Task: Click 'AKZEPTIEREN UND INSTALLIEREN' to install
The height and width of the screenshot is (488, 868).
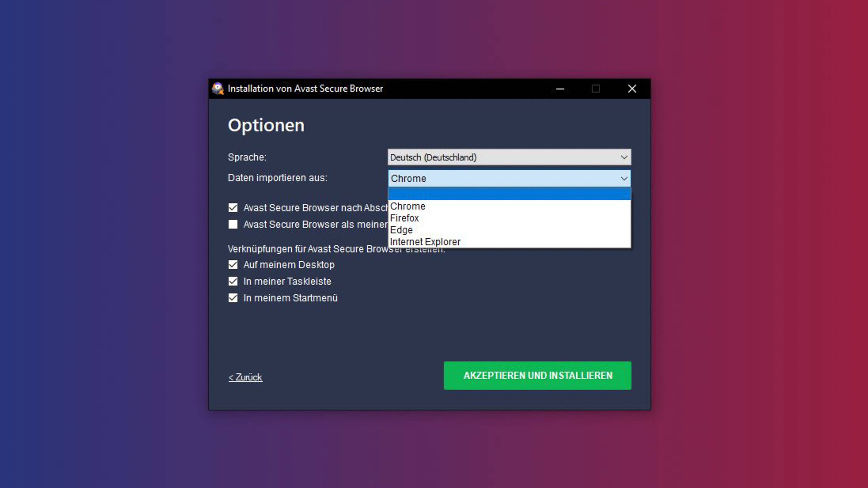Action: (x=538, y=375)
